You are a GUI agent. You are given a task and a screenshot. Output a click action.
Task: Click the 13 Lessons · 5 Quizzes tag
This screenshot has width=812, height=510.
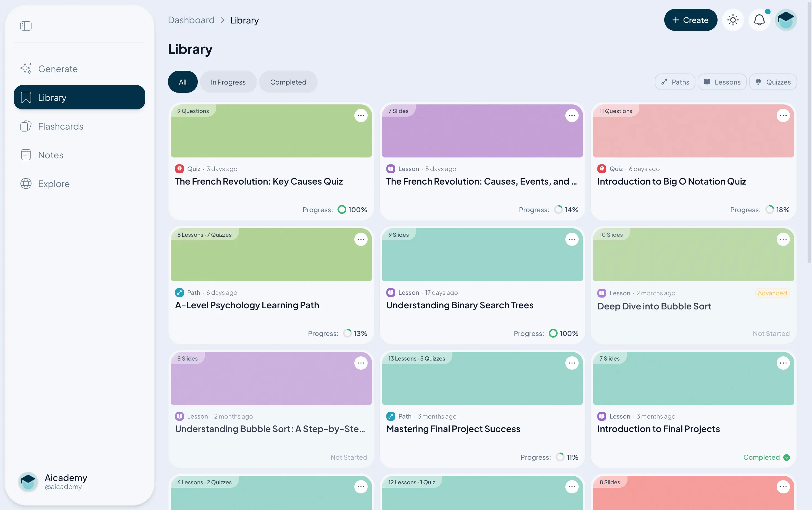[417, 358]
